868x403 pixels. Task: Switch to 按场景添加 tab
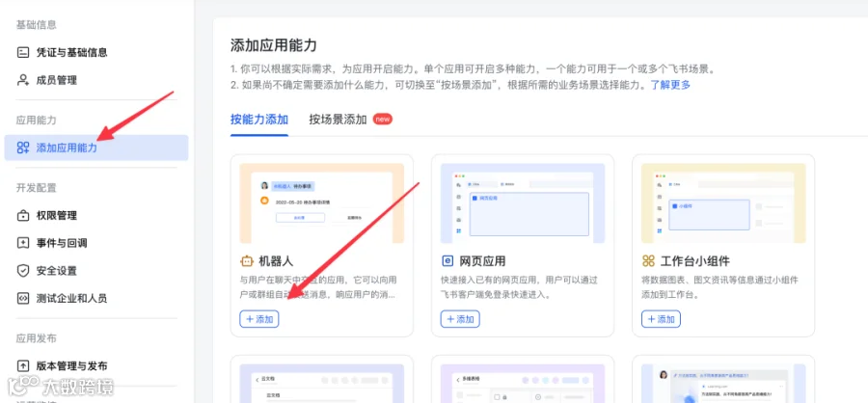point(338,120)
